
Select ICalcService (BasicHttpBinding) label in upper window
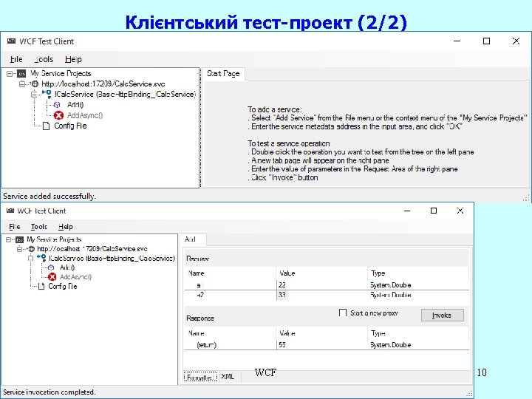(x=125, y=94)
